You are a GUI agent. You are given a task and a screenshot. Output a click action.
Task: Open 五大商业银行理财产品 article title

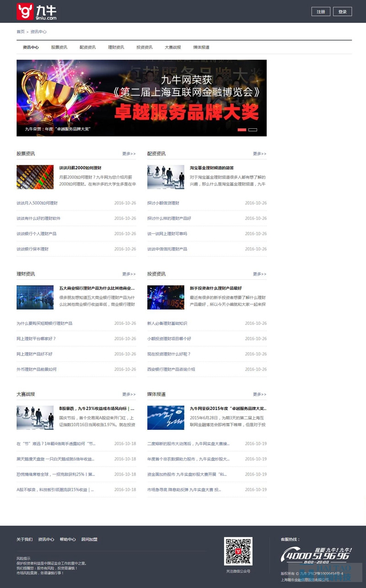[97, 288]
